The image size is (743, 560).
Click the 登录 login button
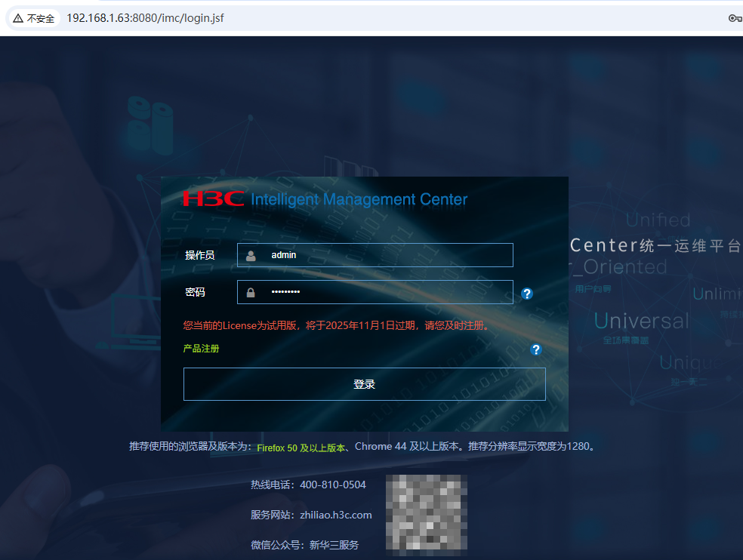click(x=364, y=383)
